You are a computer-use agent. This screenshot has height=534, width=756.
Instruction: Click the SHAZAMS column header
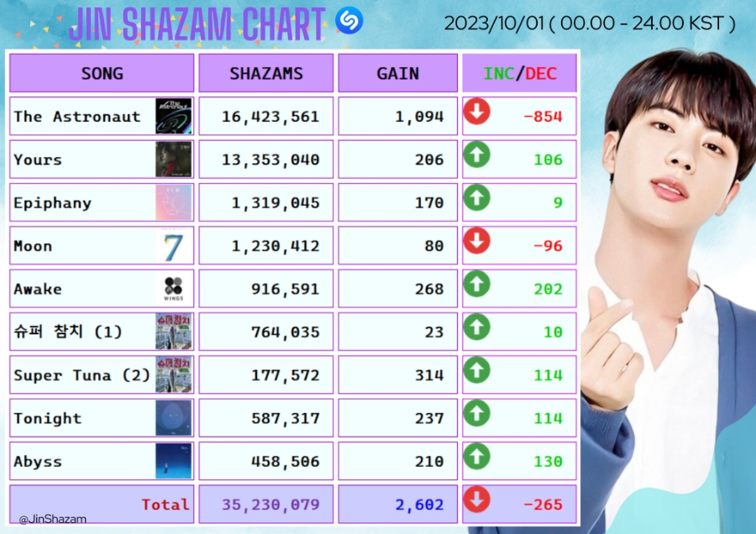tap(266, 73)
